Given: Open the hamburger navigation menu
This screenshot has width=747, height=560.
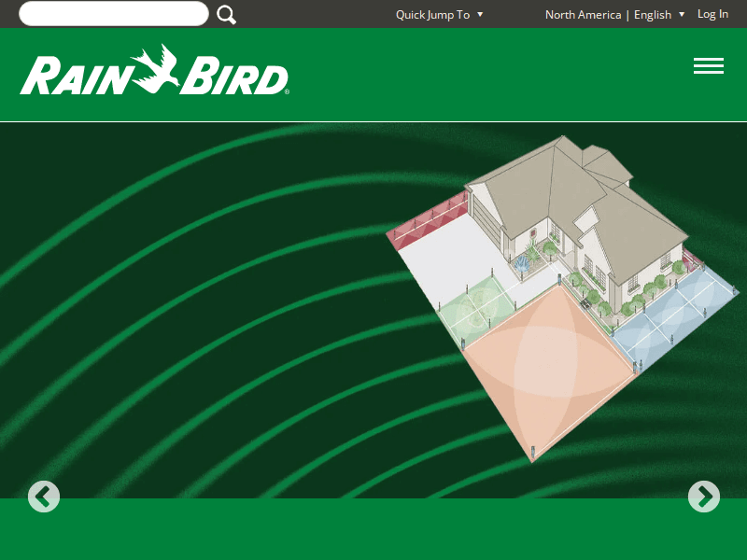Looking at the screenshot, I should 709,65.
